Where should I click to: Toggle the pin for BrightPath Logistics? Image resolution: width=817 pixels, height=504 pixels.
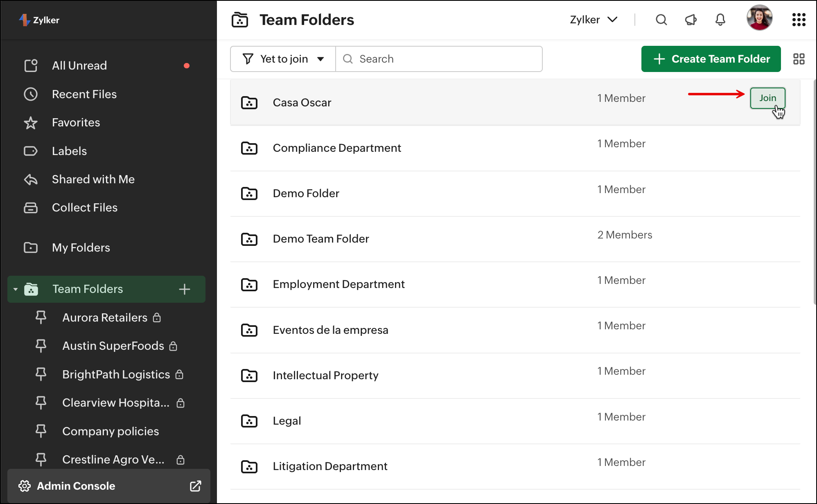click(x=41, y=374)
